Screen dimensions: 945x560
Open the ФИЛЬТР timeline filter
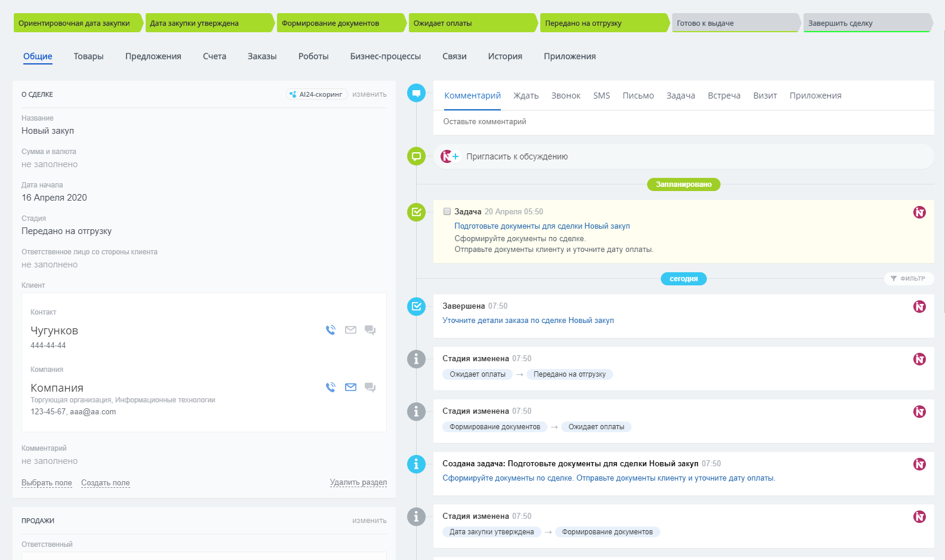(x=908, y=279)
